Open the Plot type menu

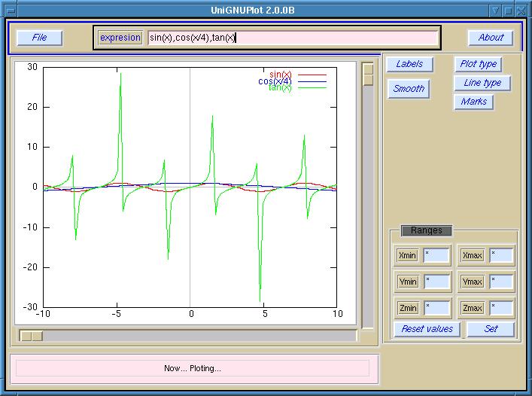(x=478, y=65)
